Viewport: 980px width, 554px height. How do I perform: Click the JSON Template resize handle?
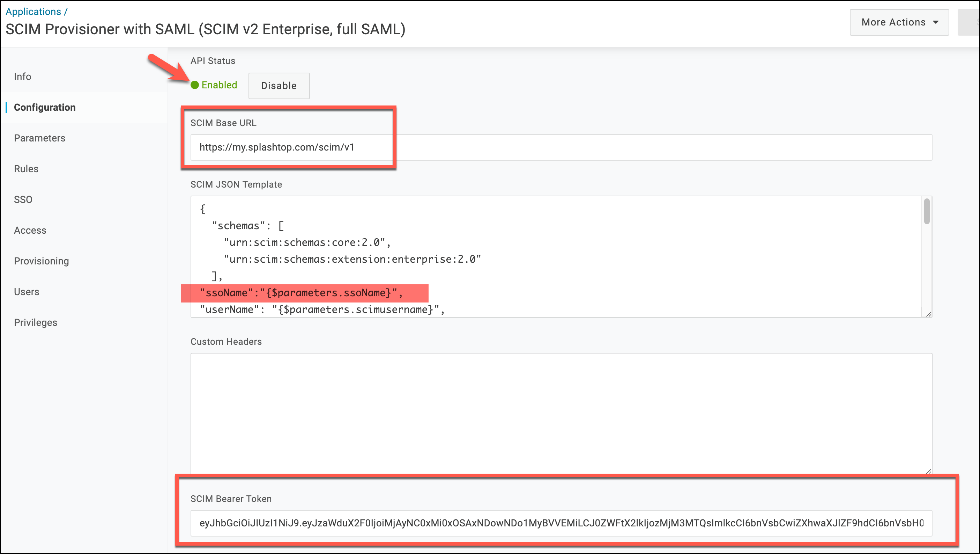[x=928, y=314]
